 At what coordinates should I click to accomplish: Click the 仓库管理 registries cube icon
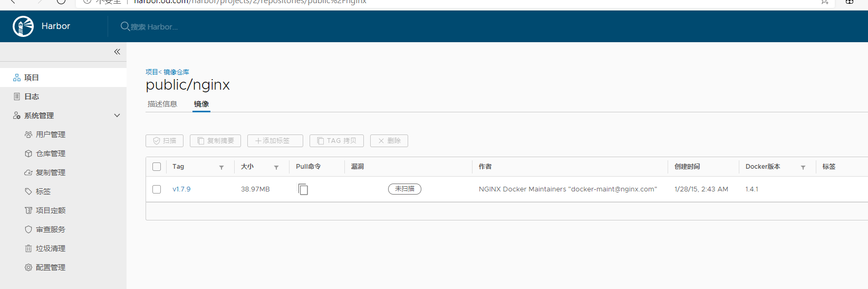28,153
